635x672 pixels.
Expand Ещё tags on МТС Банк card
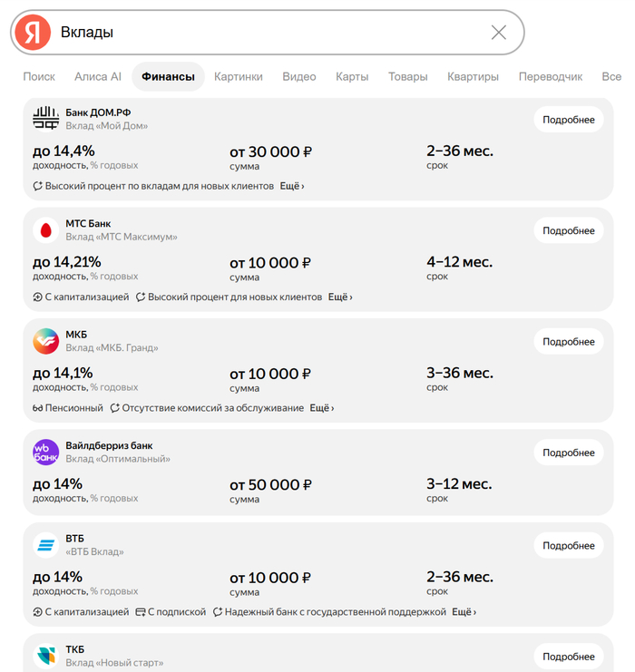pos(340,297)
